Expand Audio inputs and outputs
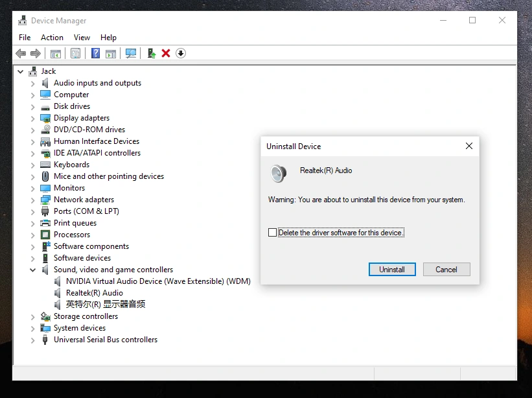532x398 pixels. (x=32, y=84)
